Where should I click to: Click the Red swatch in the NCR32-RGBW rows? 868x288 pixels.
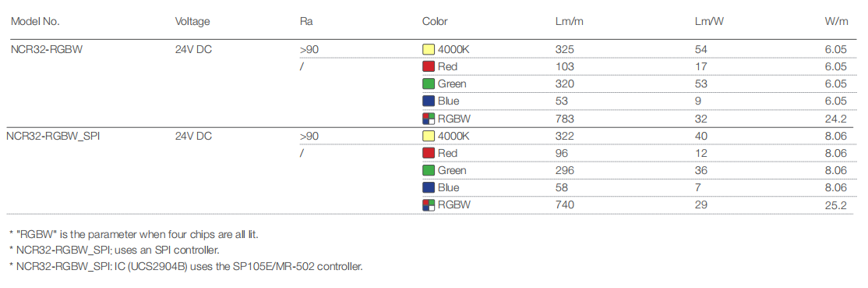tap(429, 66)
